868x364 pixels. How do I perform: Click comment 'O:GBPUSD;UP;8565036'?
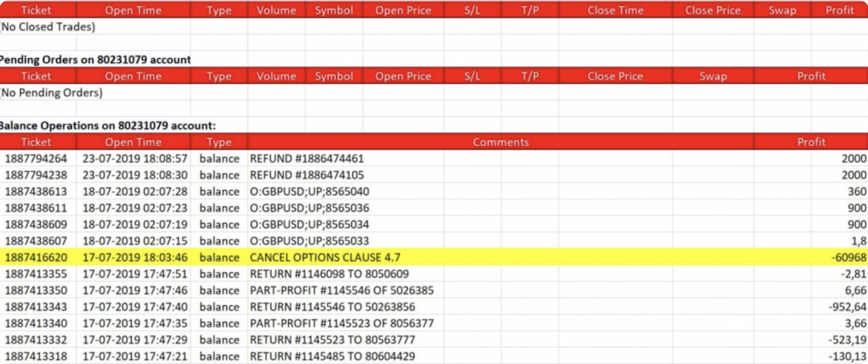point(310,208)
